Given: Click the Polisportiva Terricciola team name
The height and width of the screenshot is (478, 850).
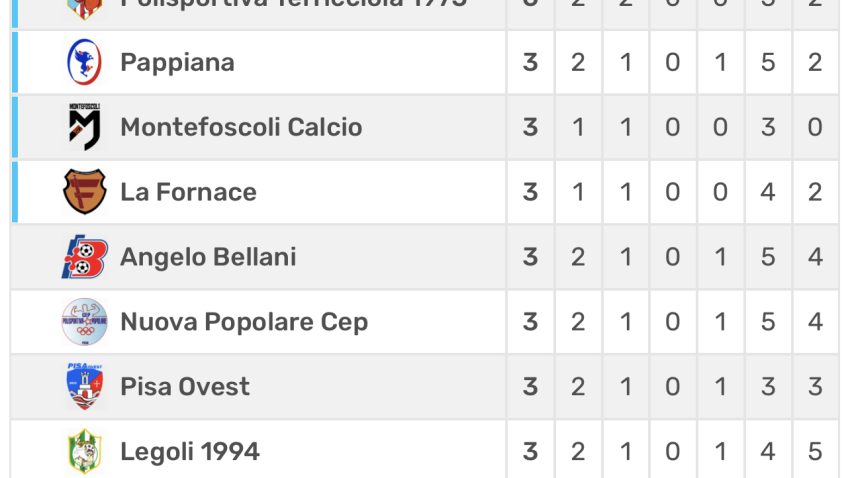Looking at the screenshot, I should pos(294,4).
